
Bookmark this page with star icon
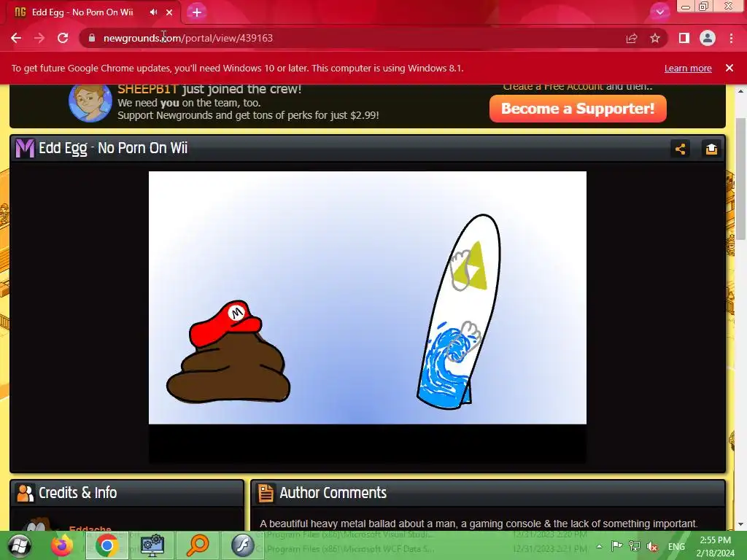tap(655, 38)
